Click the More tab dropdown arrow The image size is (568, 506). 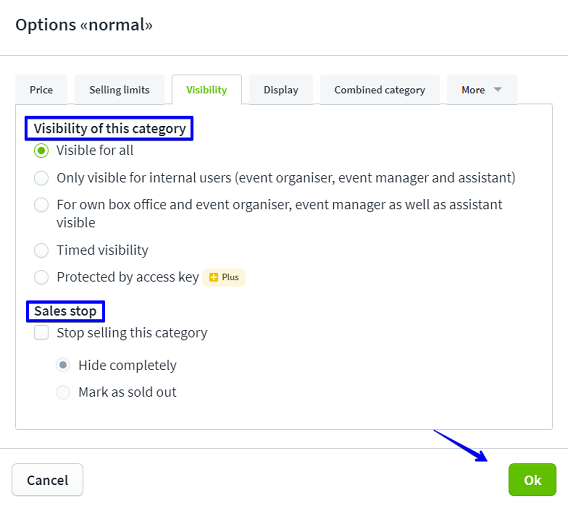pyautogui.click(x=498, y=89)
